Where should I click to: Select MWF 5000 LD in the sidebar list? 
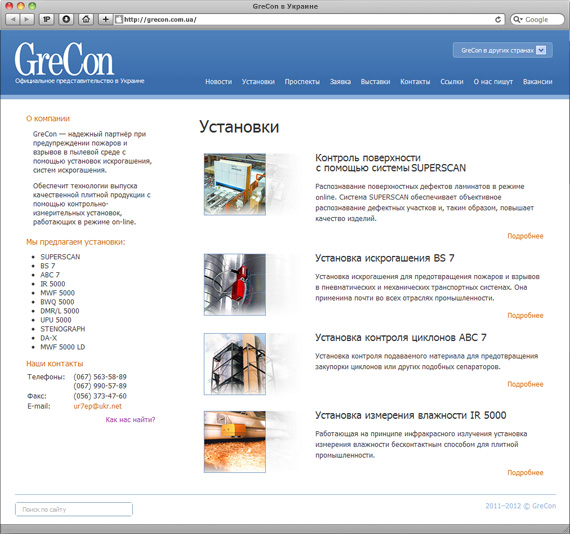pos(63,347)
